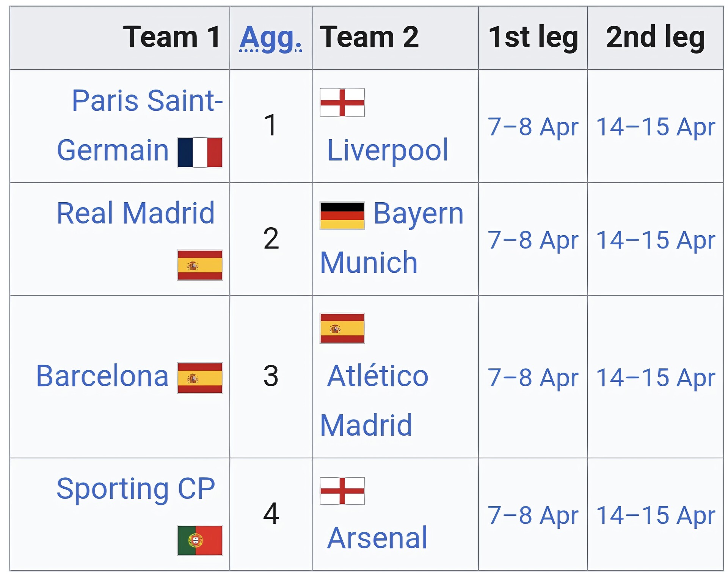Screen dimensions: 728x582
Task: Click the England flag above Arsenal
Action: [342, 491]
